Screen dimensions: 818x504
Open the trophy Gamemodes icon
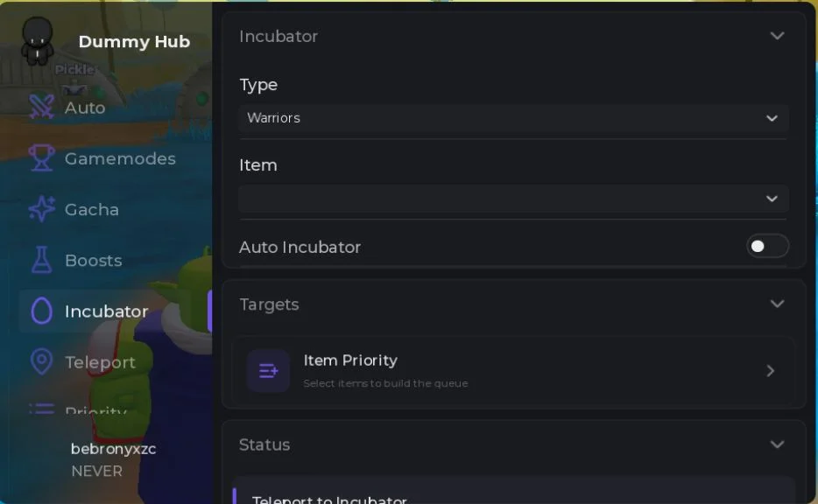click(x=41, y=157)
